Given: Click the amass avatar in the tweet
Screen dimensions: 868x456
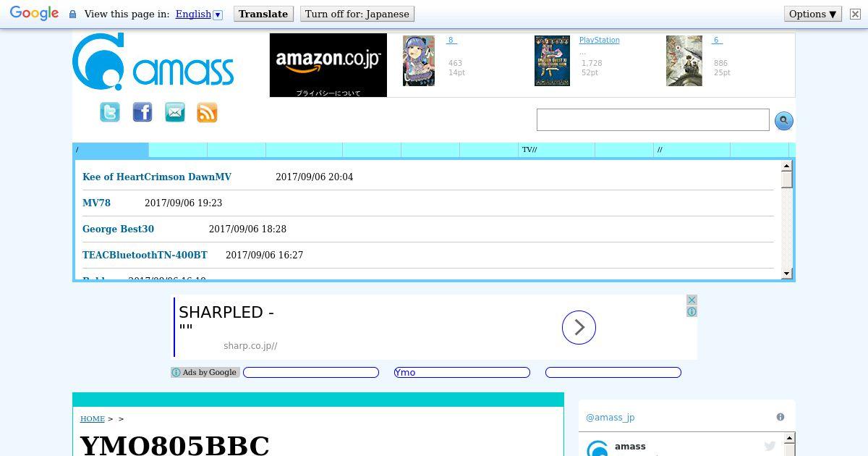Looking at the screenshot, I should pos(597,448).
